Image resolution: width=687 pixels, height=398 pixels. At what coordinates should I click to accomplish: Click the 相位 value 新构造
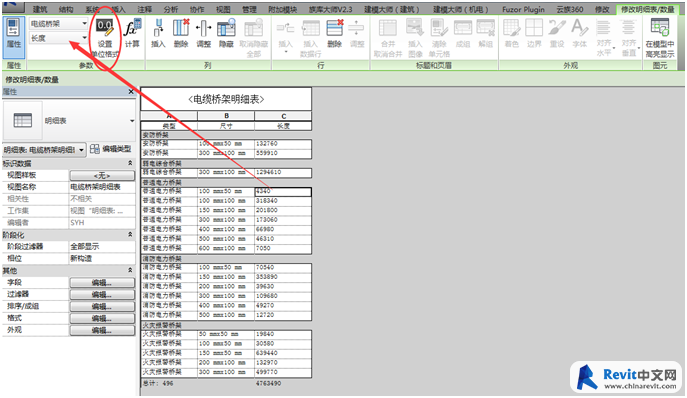[x=102, y=259]
